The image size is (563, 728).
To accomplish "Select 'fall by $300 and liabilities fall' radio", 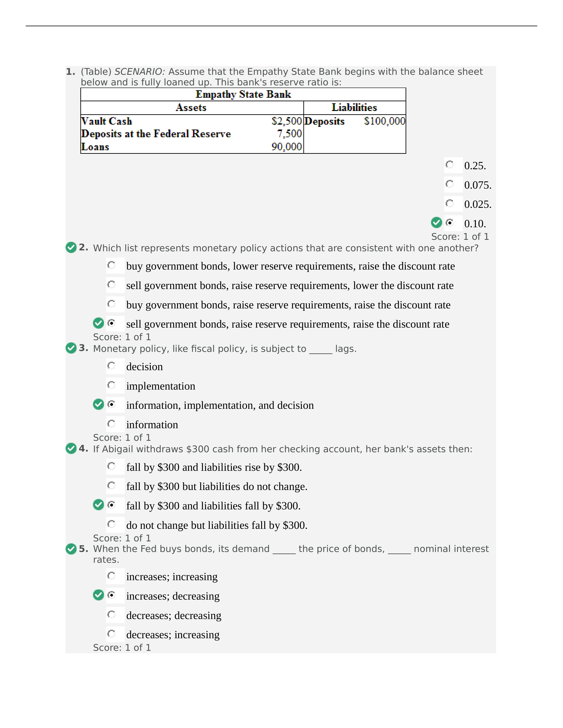I will coord(111,505).
